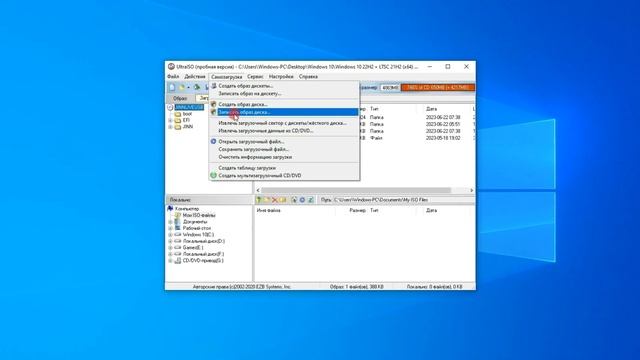Expand the Games(E:) drive node

170,248
